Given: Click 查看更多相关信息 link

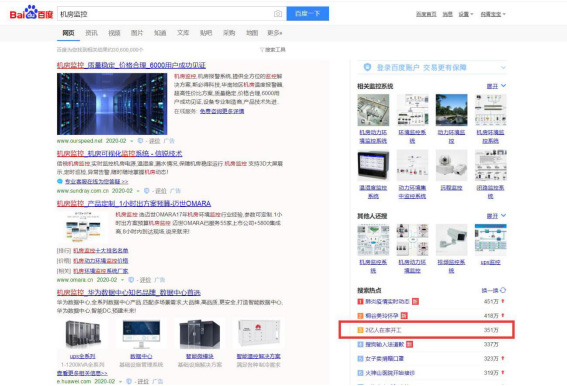Looking at the screenshot, I should 82,373.
